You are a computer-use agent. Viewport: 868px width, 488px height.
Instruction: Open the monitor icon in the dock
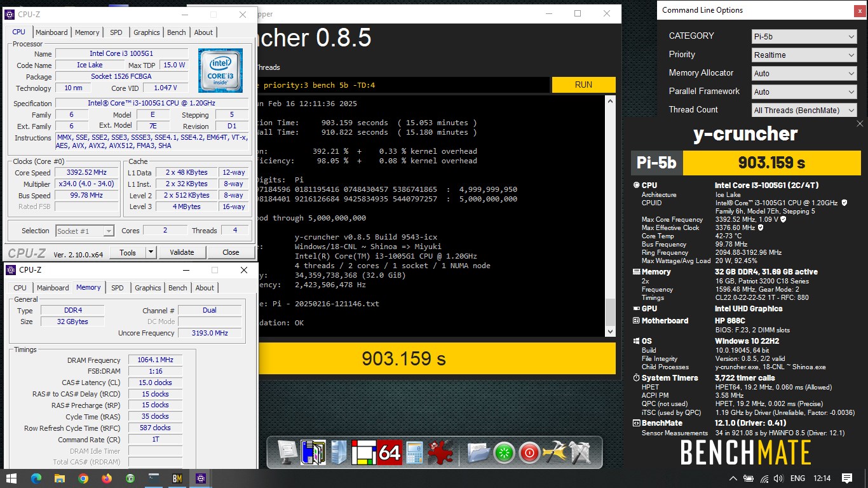pos(288,452)
